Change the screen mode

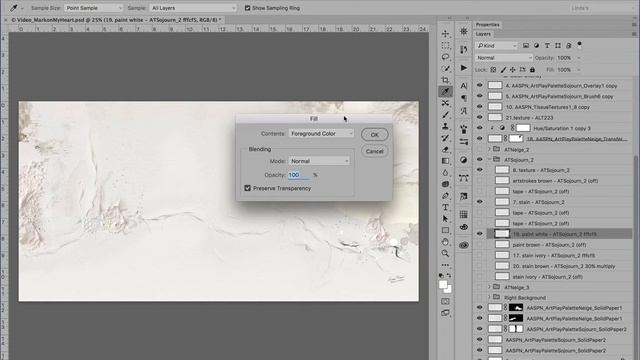tap(445, 313)
